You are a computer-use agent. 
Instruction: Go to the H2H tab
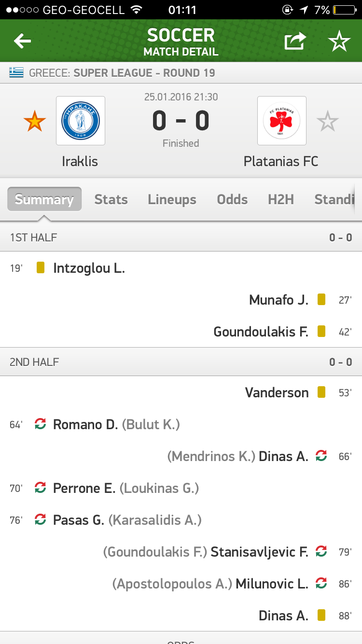click(x=281, y=199)
